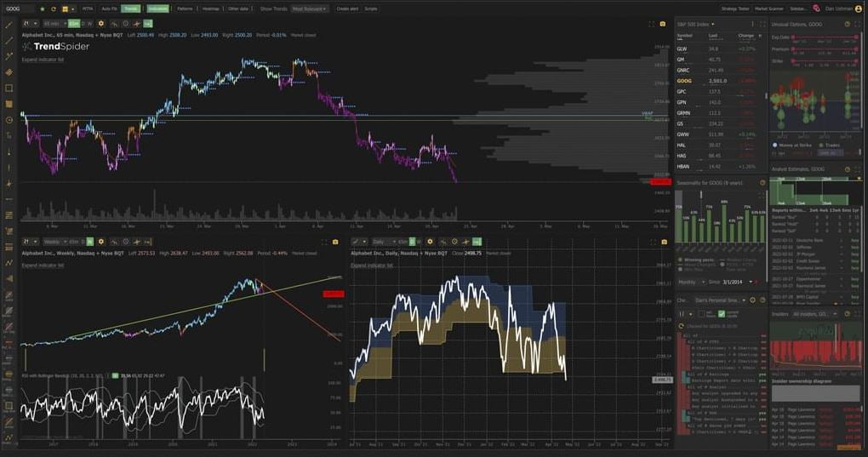Viewport: 868px width, 457px height.
Task: Open the Heatmap menu item
Action: pyautogui.click(x=211, y=9)
